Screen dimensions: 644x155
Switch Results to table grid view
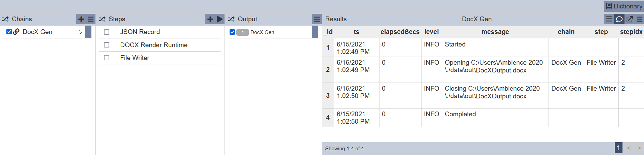point(609,19)
